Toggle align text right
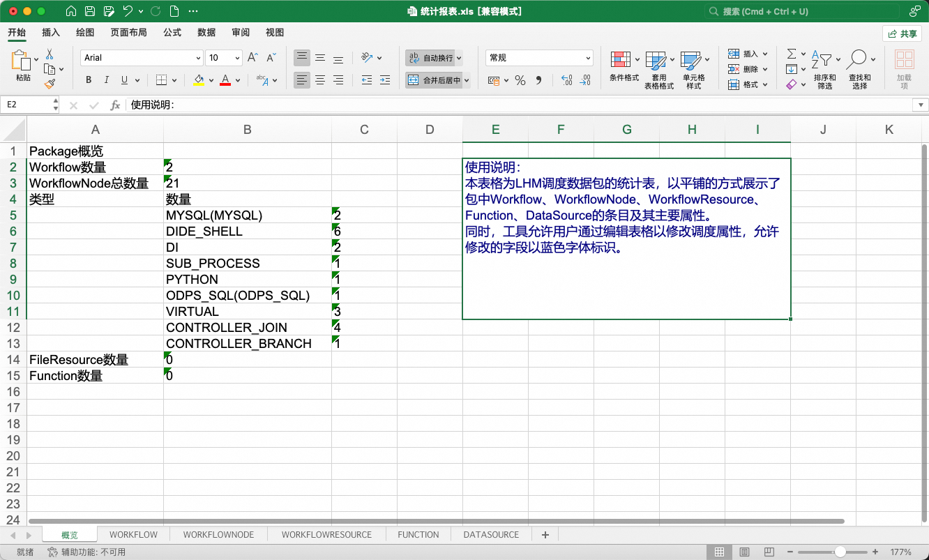Viewport: 929px width, 560px height. 338,80
